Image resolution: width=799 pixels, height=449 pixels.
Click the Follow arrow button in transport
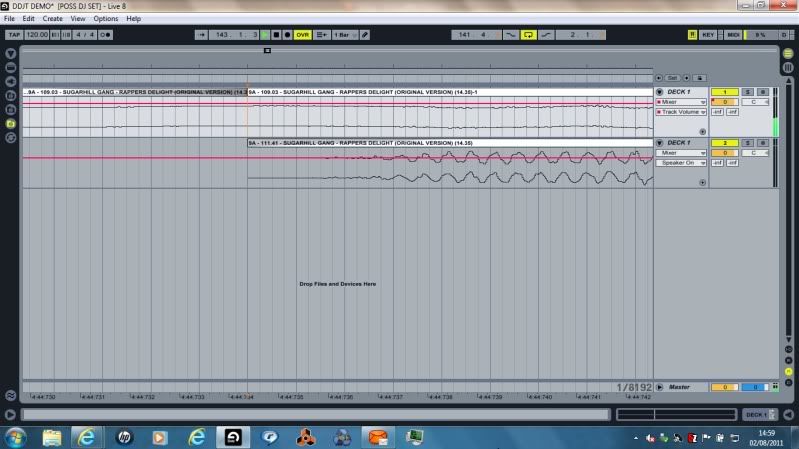click(x=203, y=34)
